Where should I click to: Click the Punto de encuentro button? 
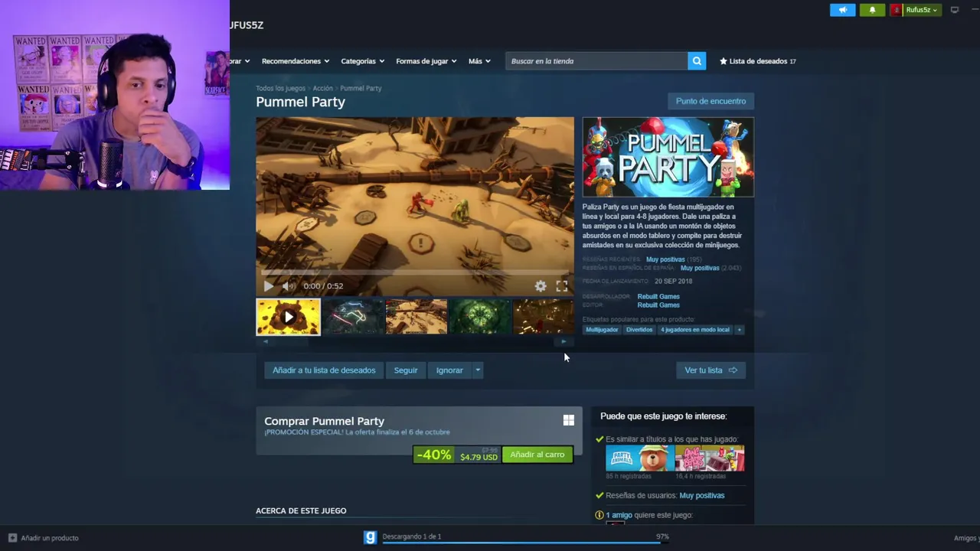pyautogui.click(x=710, y=101)
